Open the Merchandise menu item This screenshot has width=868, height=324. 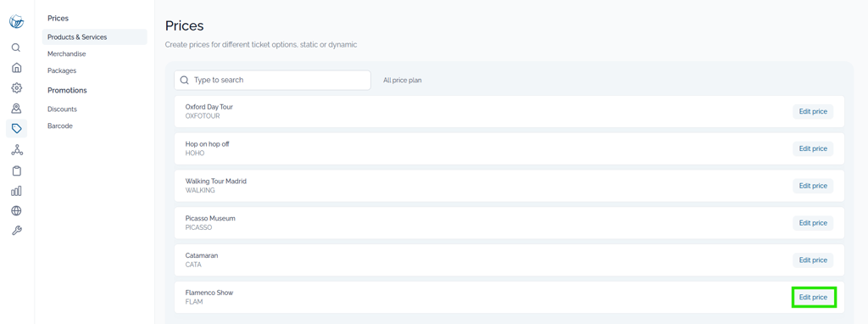[66, 53]
